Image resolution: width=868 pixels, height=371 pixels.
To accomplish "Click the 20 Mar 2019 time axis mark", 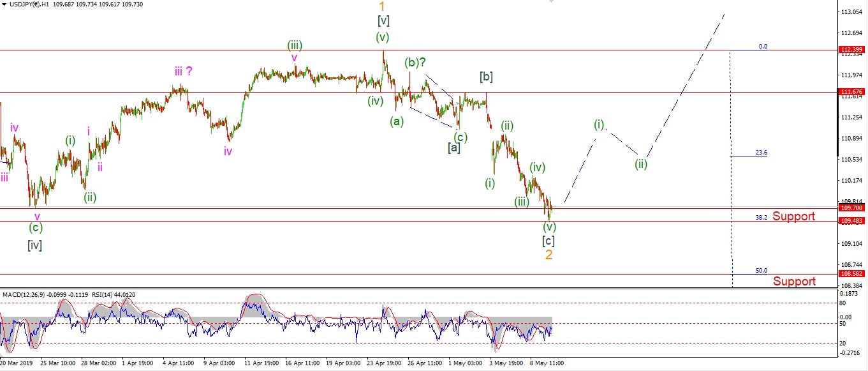I will [17, 363].
